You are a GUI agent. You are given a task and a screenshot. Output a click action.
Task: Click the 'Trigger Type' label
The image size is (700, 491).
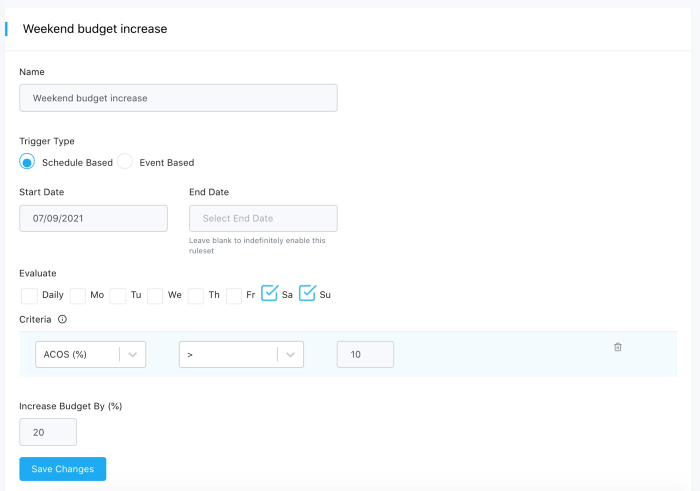click(x=47, y=141)
